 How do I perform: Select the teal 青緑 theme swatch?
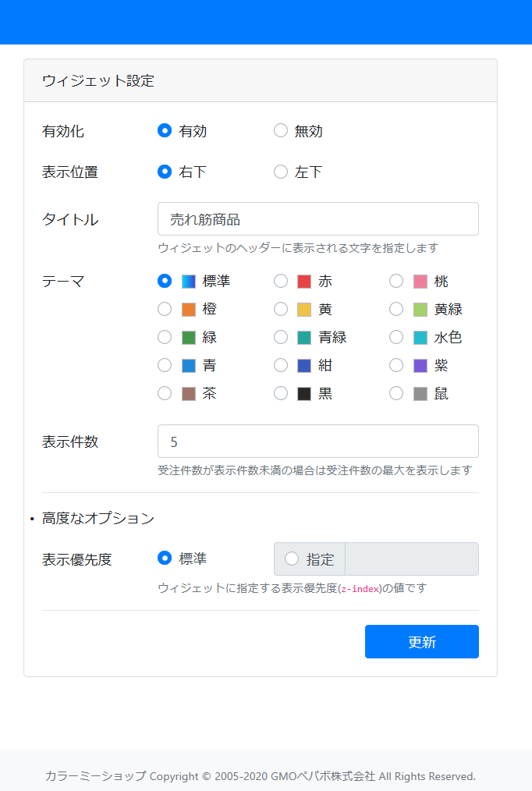point(304,338)
